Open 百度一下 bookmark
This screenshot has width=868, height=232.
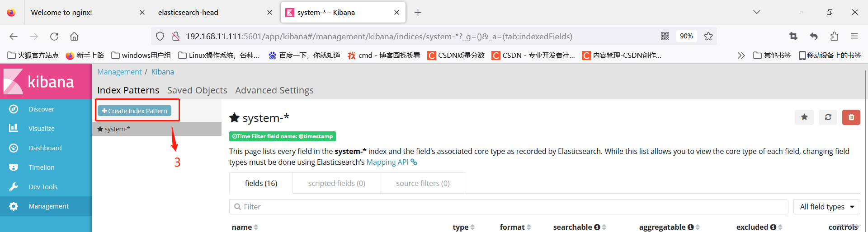point(304,55)
